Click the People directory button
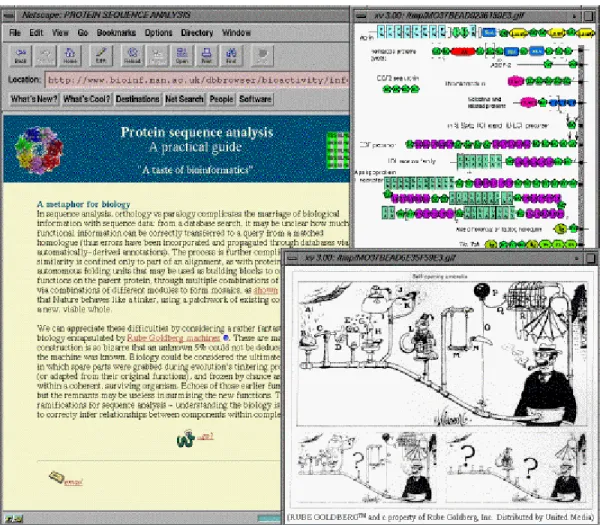Image resolution: width=600 pixels, height=525 pixels. click(x=221, y=99)
